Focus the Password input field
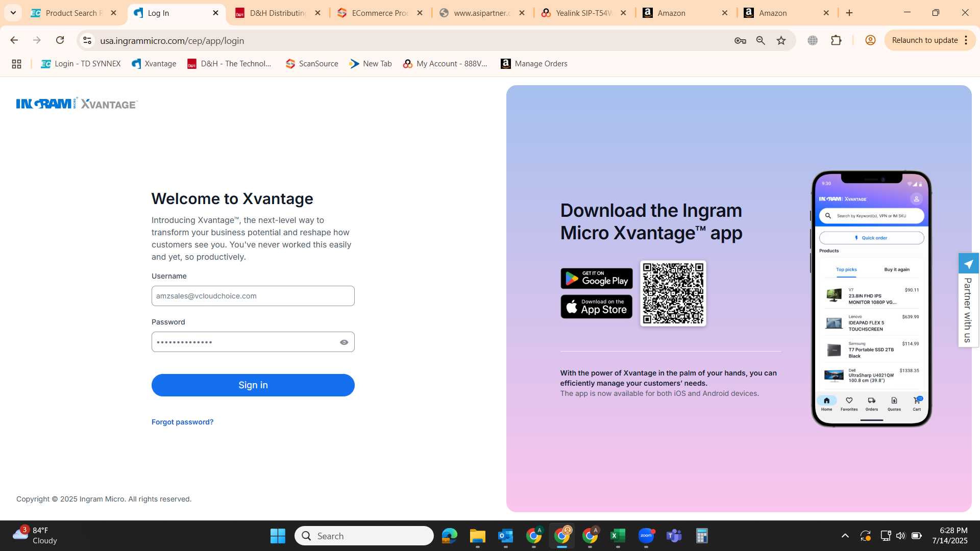This screenshot has height=551, width=980. click(x=253, y=342)
